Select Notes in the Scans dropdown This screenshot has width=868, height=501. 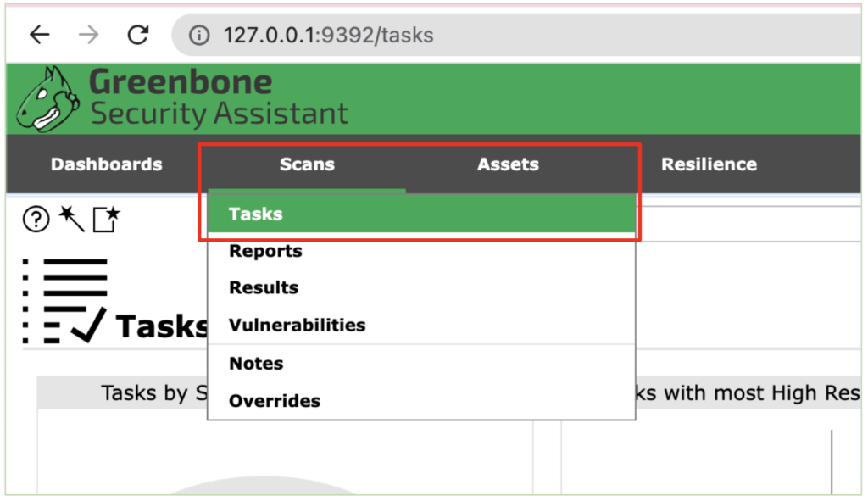(421, 364)
